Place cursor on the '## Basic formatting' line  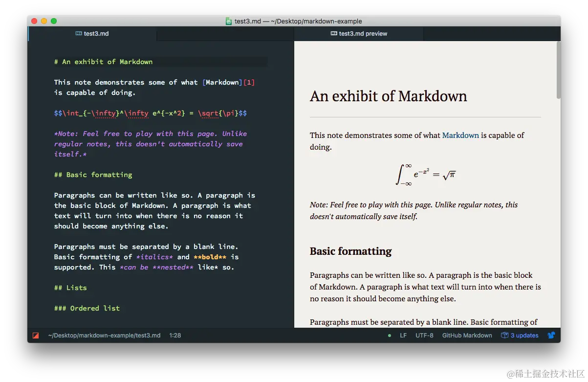[x=93, y=175]
